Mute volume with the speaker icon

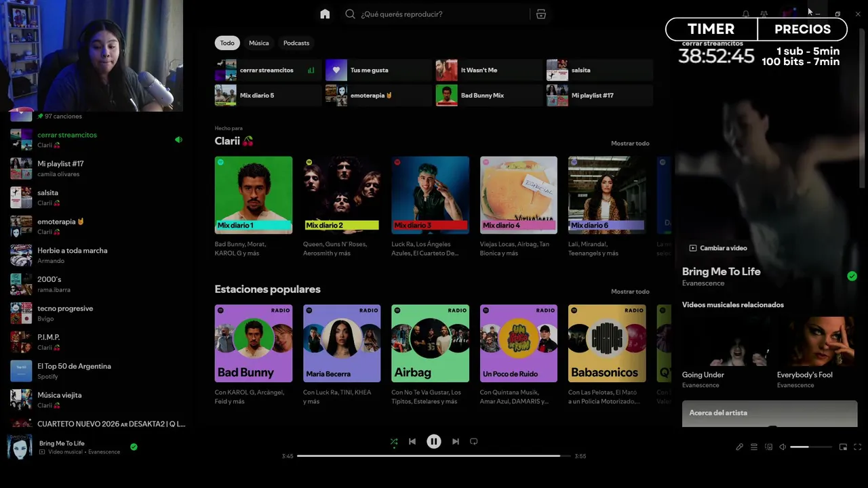783,447
